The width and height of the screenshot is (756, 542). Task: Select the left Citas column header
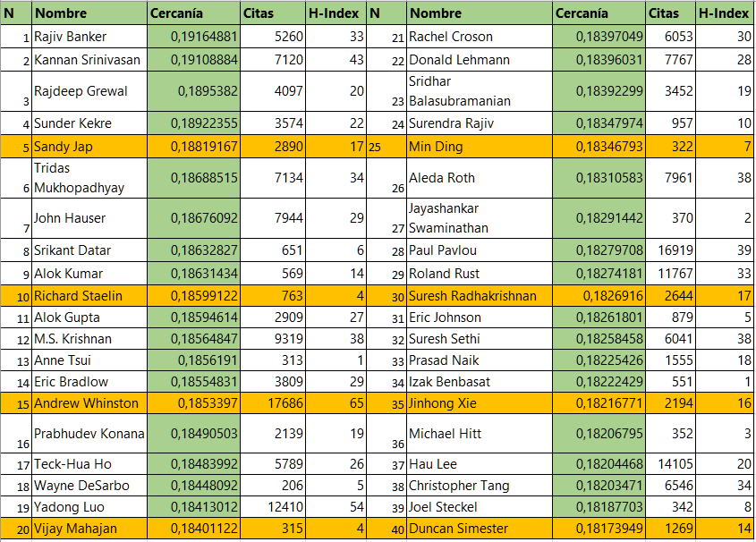pos(273,13)
